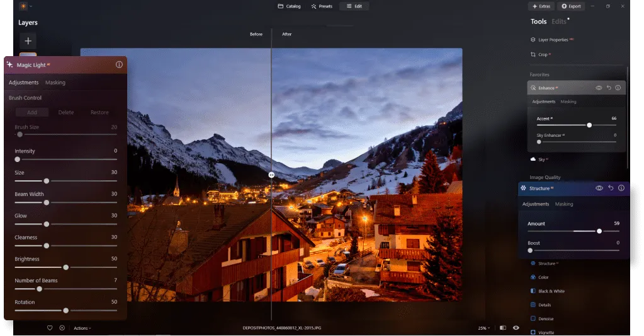Click the After label above image
This screenshot has width=644, height=336.
(x=286, y=34)
